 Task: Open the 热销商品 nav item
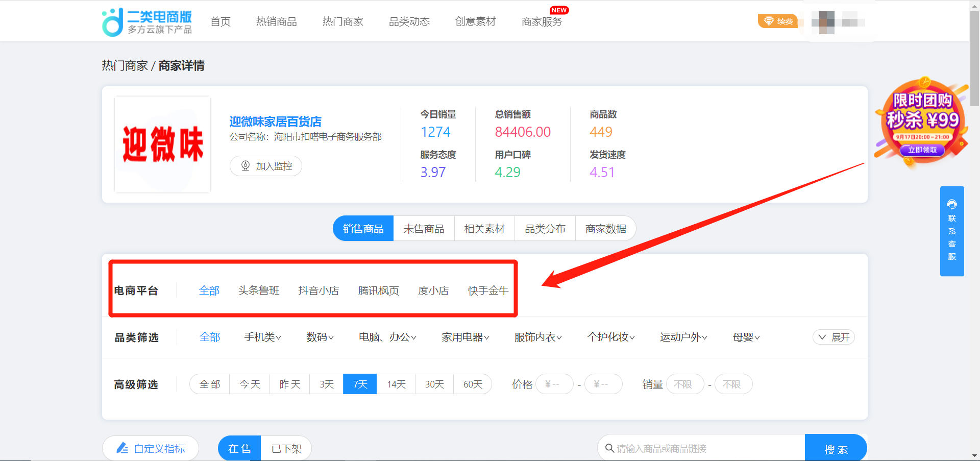pos(276,21)
